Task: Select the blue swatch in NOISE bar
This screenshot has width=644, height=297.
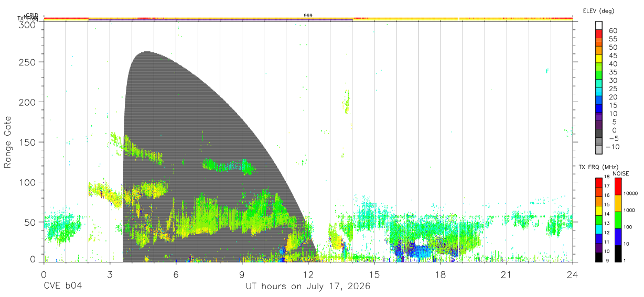Action: click(x=618, y=237)
